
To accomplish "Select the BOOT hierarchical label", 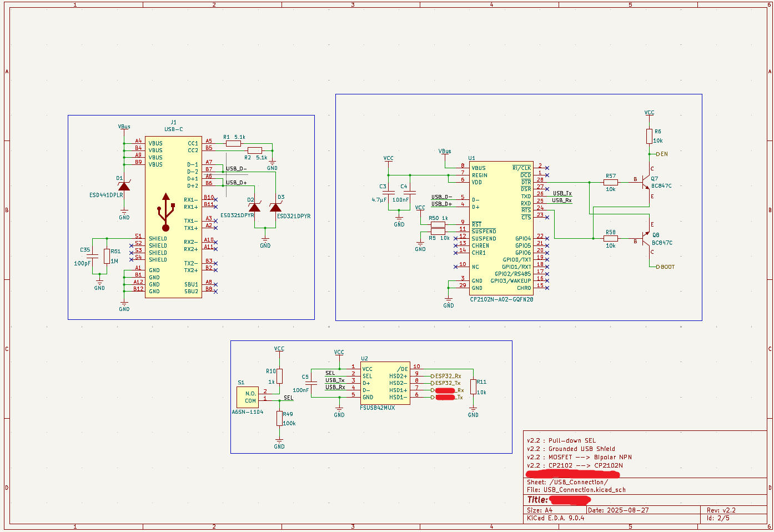I will 665,267.
